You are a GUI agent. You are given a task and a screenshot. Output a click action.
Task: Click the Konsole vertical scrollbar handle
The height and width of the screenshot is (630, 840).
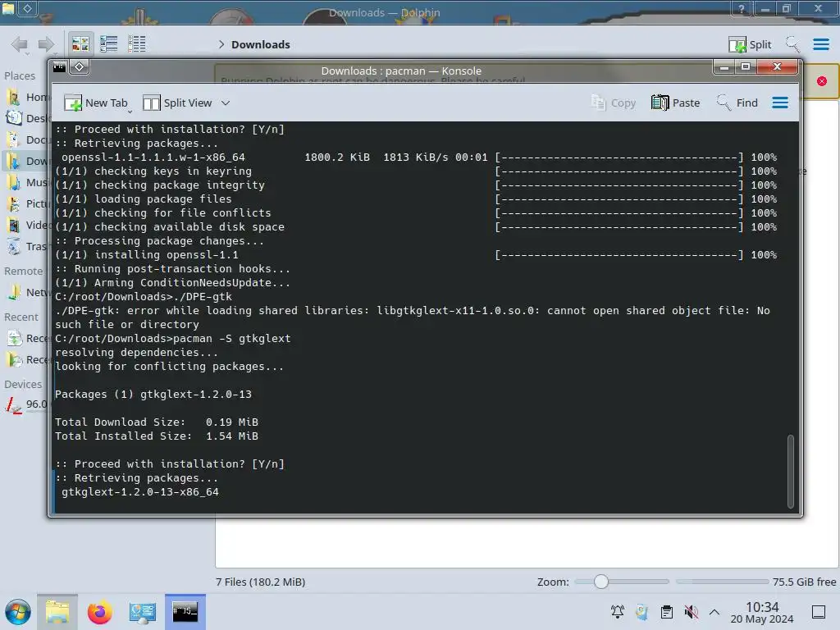click(x=790, y=472)
